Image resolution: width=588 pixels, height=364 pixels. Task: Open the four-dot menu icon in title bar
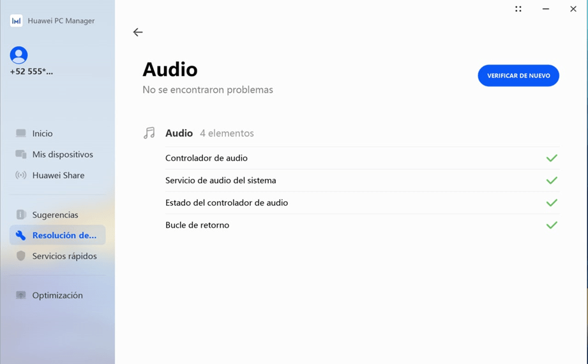point(518,9)
